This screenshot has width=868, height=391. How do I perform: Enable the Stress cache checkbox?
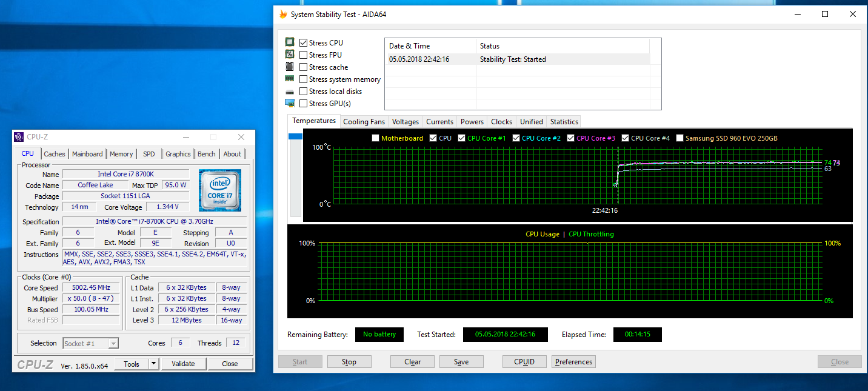(x=303, y=67)
